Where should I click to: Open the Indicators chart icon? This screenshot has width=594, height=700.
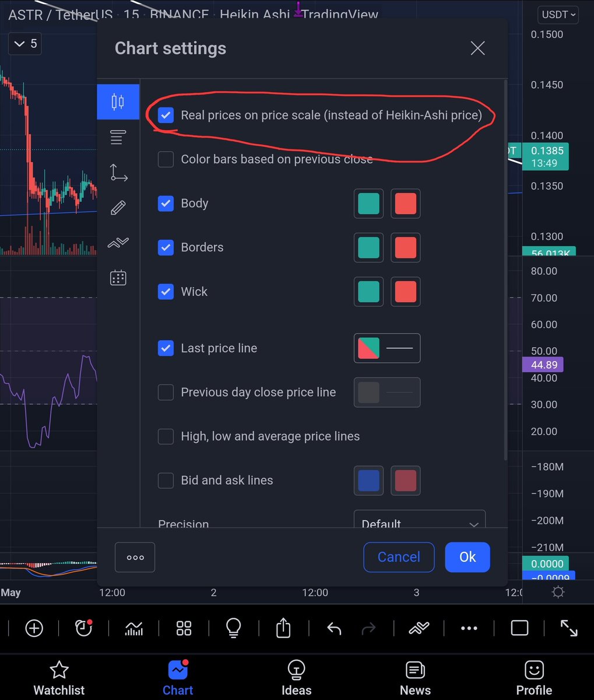134,628
